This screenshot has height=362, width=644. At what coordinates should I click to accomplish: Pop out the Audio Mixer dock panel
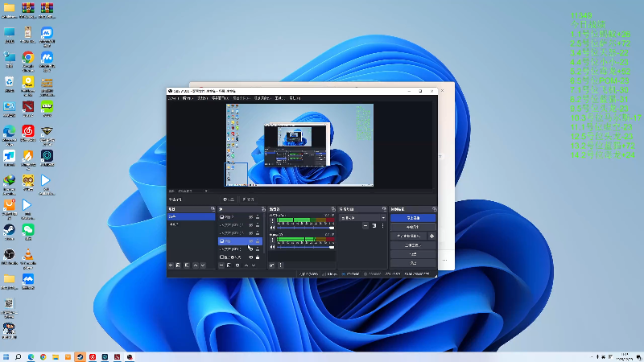[333, 209]
